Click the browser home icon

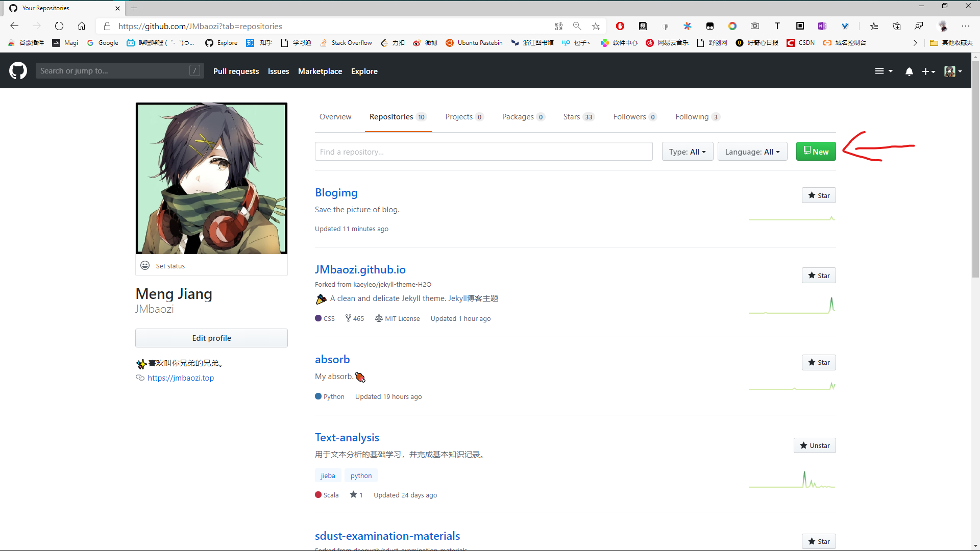pyautogui.click(x=82, y=26)
